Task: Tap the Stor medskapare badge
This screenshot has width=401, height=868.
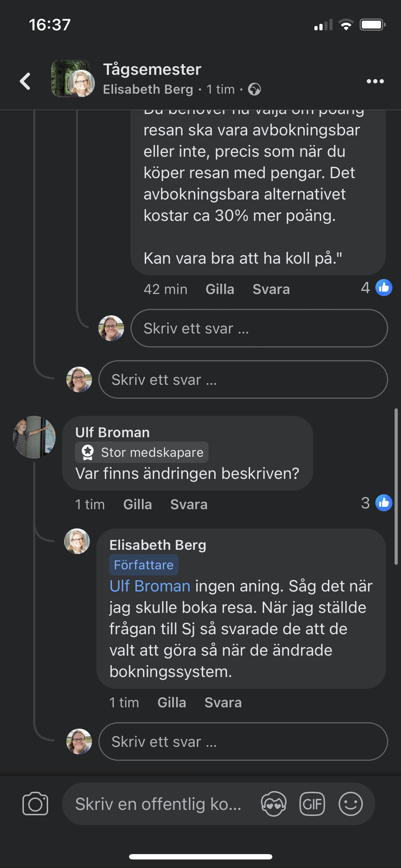Action: pos(142,452)
